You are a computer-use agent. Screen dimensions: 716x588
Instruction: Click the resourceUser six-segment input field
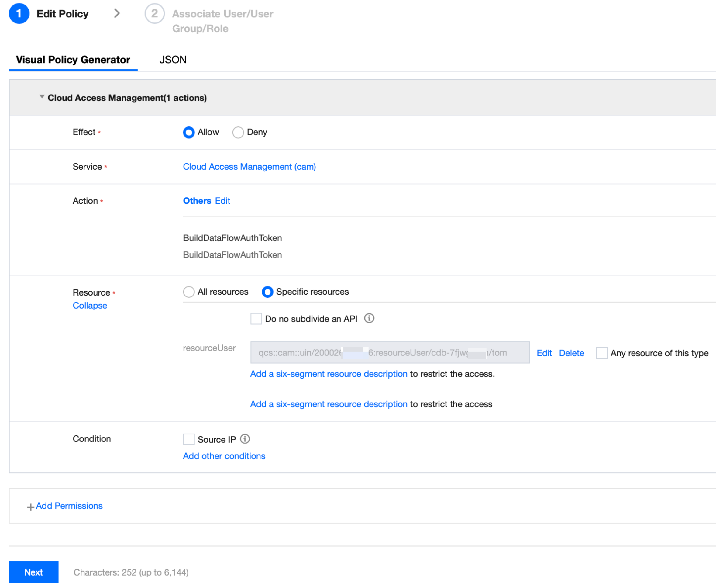click(389, 353)
